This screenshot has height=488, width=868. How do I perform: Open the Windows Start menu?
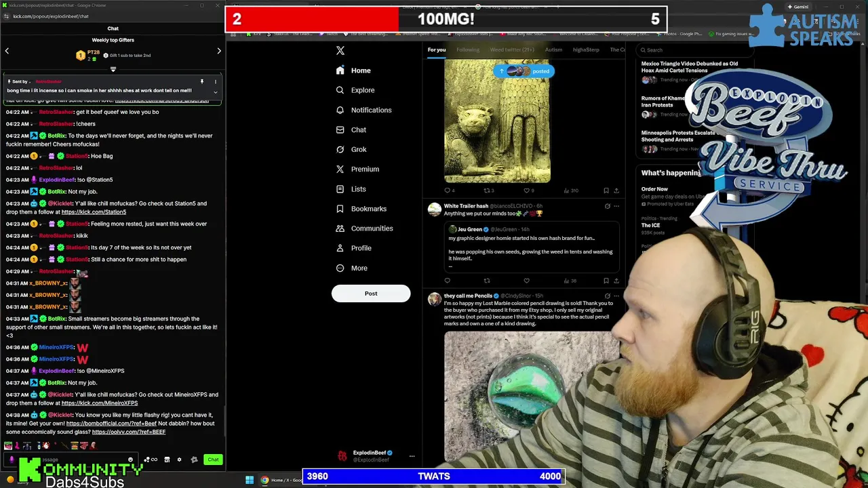coord(250,480)
